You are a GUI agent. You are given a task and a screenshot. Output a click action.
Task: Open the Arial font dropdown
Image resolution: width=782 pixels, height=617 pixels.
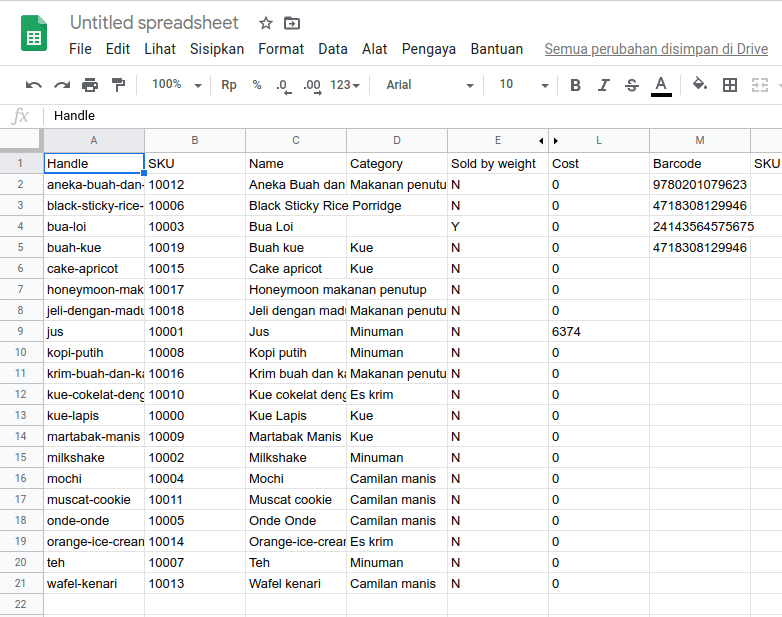430,85
